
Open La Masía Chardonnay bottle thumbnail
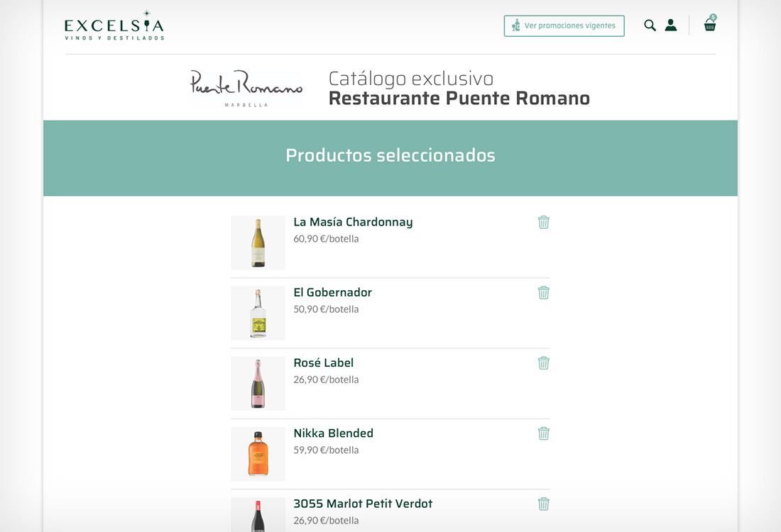258,243
